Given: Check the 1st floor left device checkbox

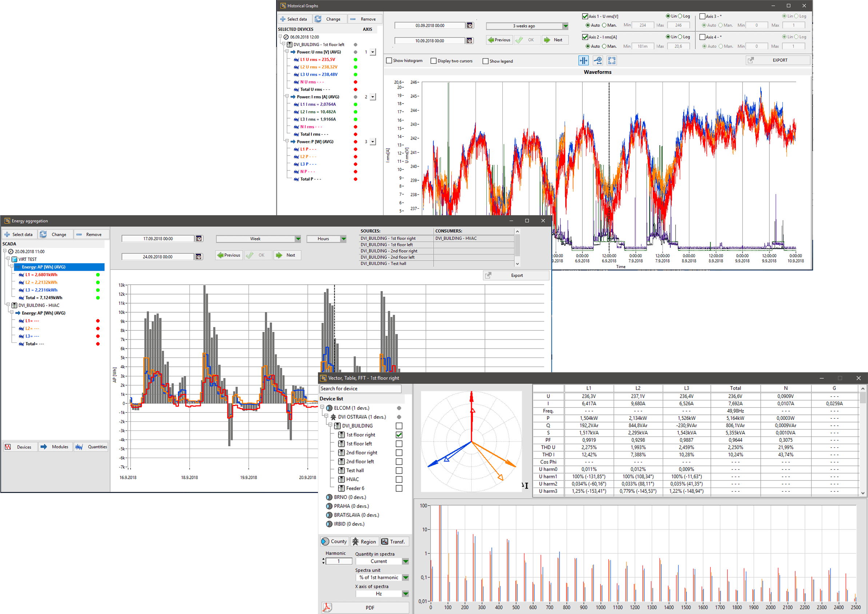Looking at the screenshot, I should pos(399,444).
